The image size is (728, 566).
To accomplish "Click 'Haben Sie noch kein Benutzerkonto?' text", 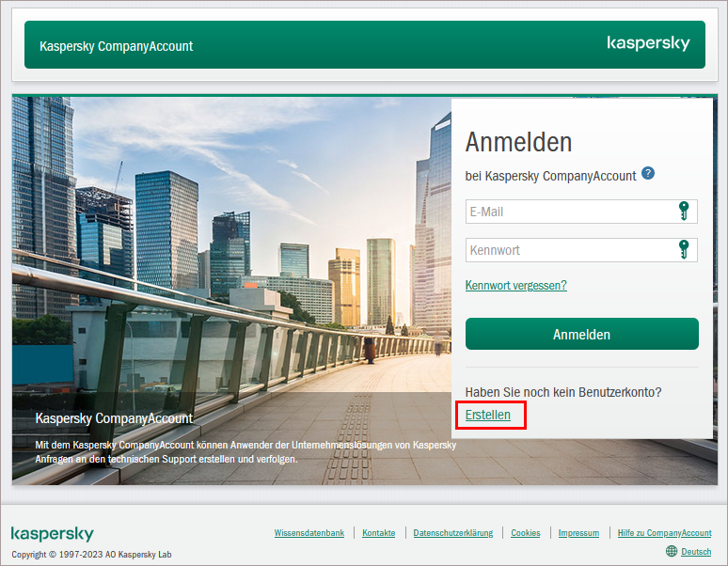I will click(x=563, y=392).
